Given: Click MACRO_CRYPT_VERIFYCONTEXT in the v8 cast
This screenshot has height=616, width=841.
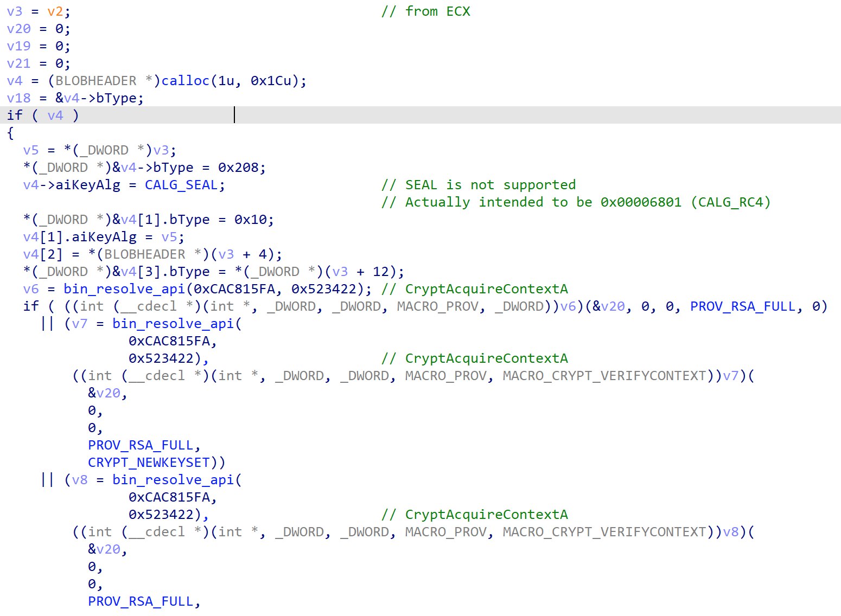Looking at the screenshot, I should click(604, 532).
